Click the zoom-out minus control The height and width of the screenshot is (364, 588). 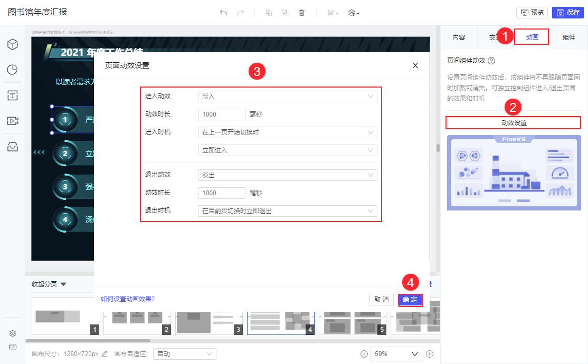(x=364, y=353)
